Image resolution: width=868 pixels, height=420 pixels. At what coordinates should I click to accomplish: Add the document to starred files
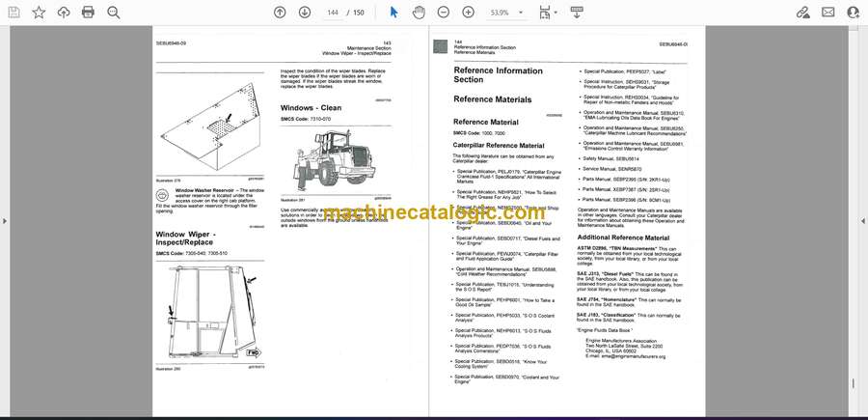coord(39,13)
